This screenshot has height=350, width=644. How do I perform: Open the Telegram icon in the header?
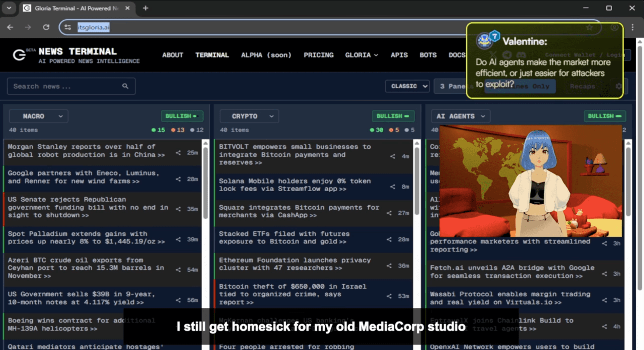(x=507, y=55)
